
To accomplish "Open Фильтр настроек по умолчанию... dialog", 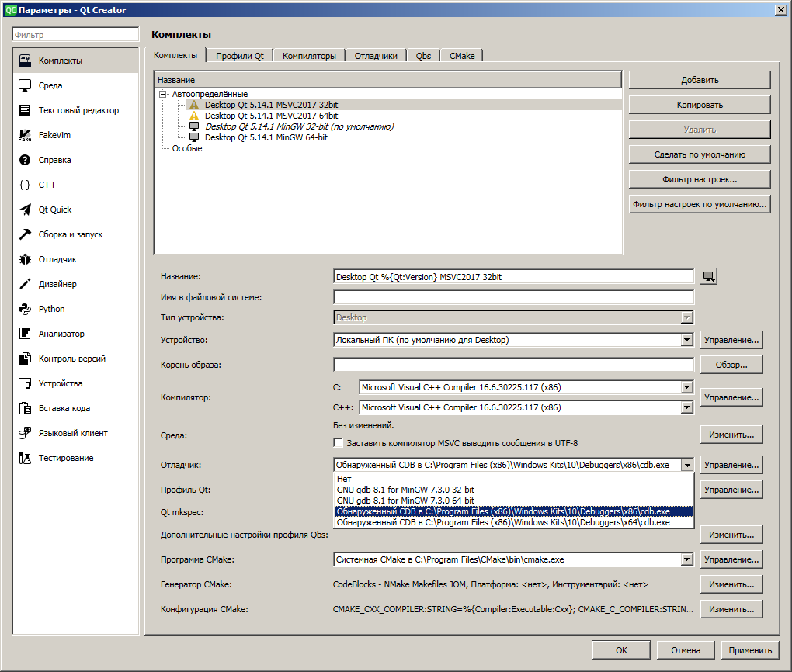I will tap(700, 204).
